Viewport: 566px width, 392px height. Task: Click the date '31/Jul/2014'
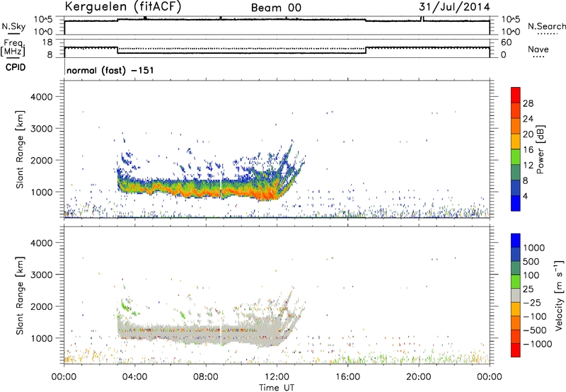tap(454, 7)
